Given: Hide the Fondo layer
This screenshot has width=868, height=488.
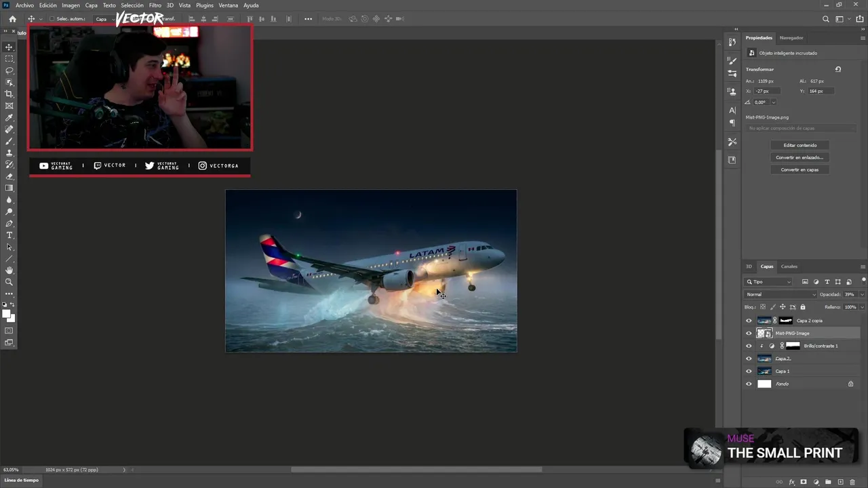Looking at the screenshot, I should pyautogui.click(x=749, y=384).
